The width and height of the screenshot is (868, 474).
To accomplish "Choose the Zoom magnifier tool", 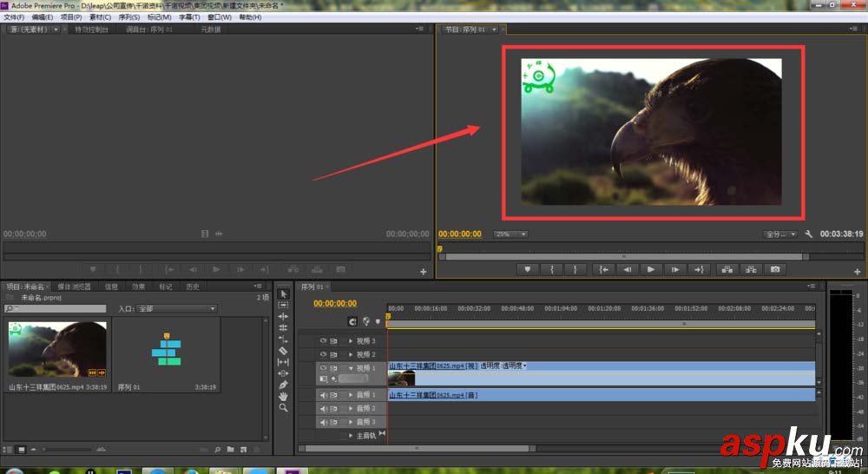I will (x=283, y=407).
